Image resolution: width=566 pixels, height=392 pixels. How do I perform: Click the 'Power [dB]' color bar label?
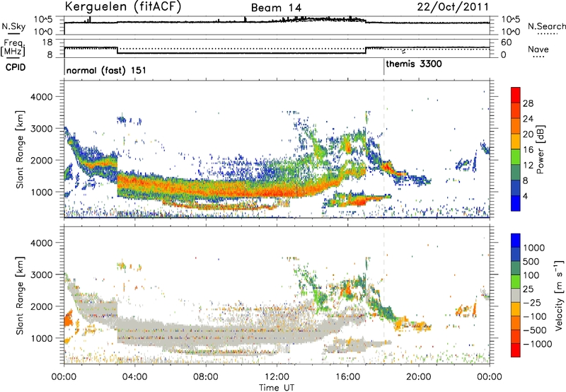click(540, 149)
